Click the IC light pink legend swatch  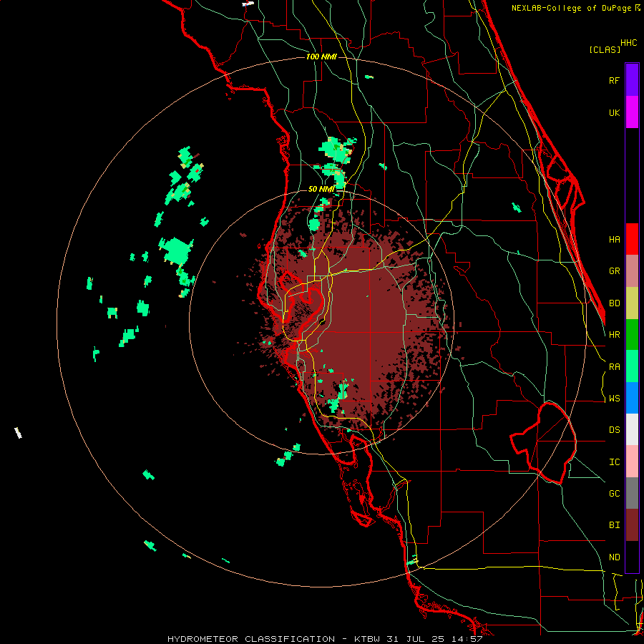tap(632, 462)
